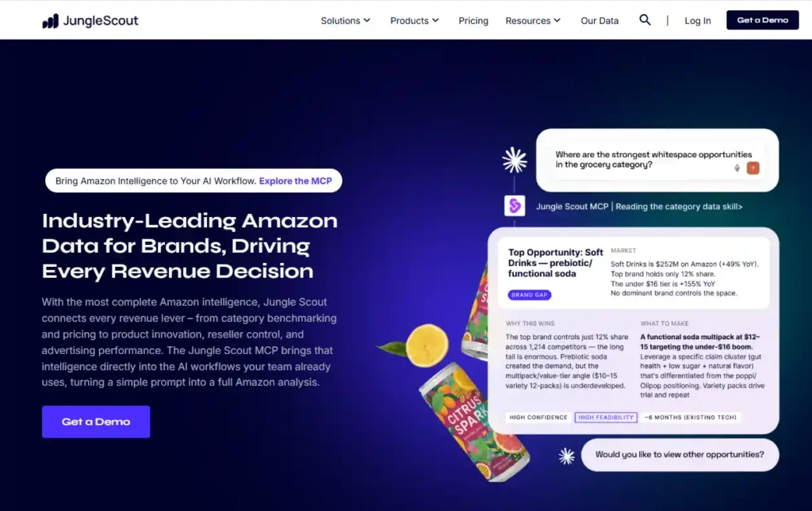The image size is (812, 511).
Task: Open the search magnifier icon
Action: pos(645,20)
